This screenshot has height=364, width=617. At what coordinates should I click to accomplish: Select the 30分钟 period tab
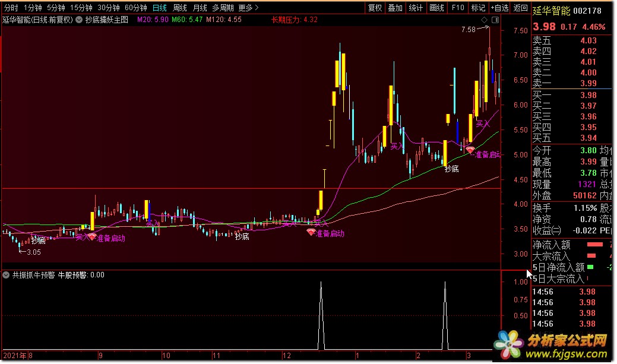pos(109,8)
